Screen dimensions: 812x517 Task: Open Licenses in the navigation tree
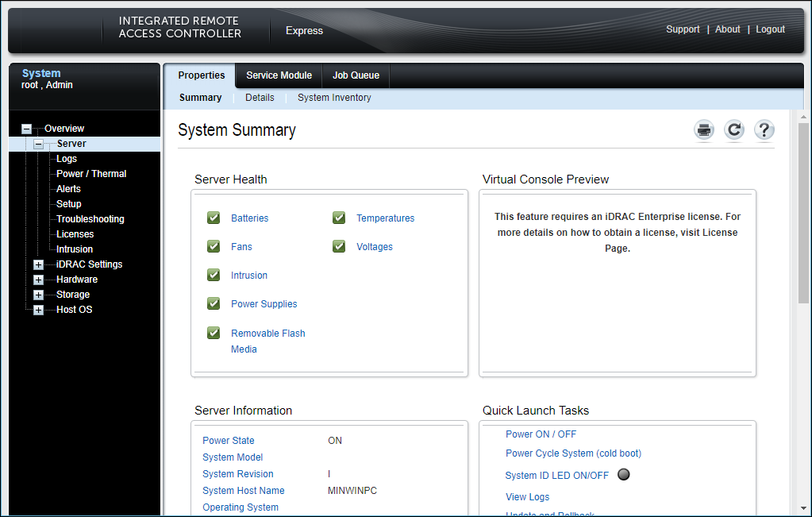click(75, 233)
